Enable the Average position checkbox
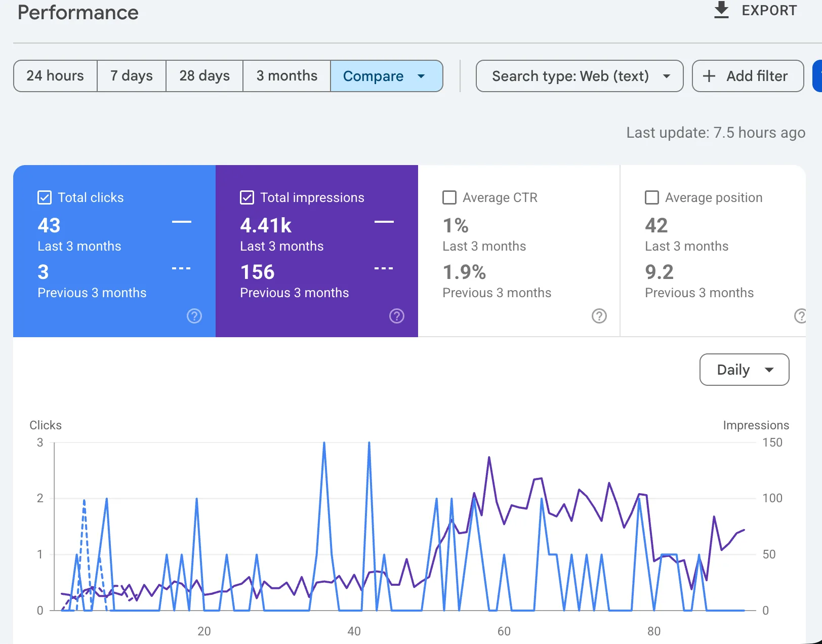Screen dimensions: 822x644 (652, 197)
